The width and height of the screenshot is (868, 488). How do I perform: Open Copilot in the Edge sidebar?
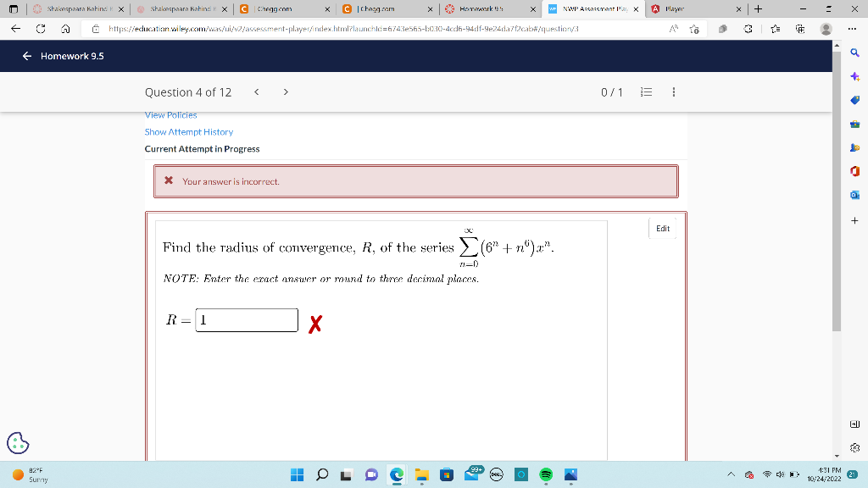855,76
